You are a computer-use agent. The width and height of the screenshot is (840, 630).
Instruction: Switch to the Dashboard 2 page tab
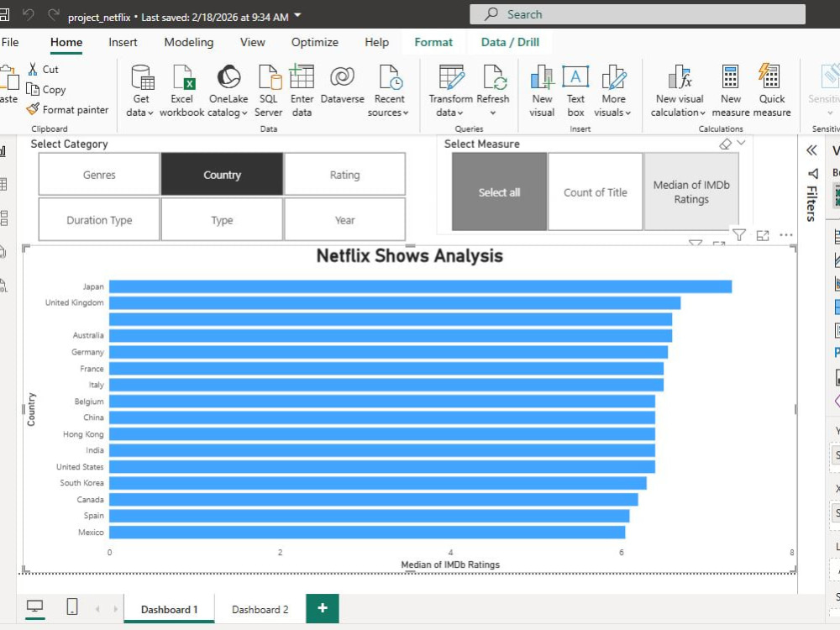260,610
